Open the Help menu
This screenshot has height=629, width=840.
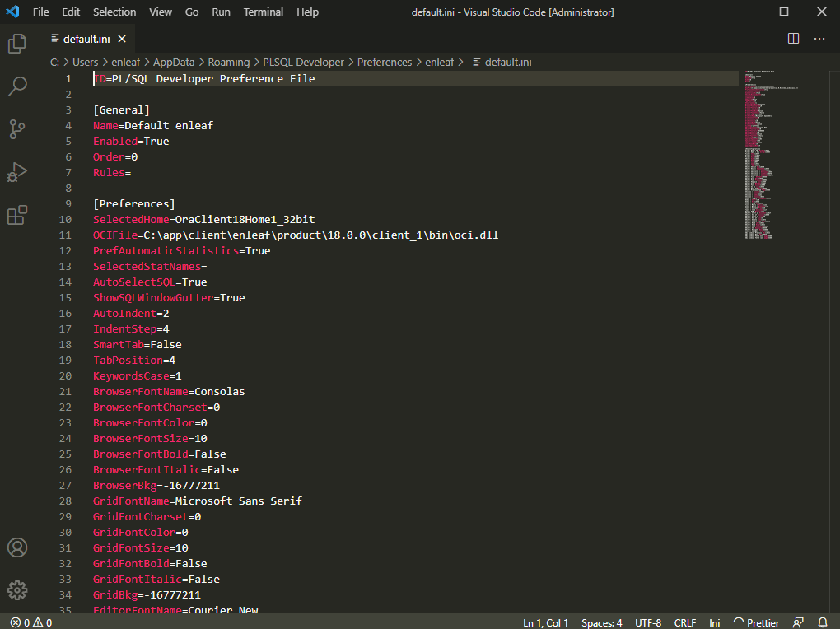click(307, 12)
